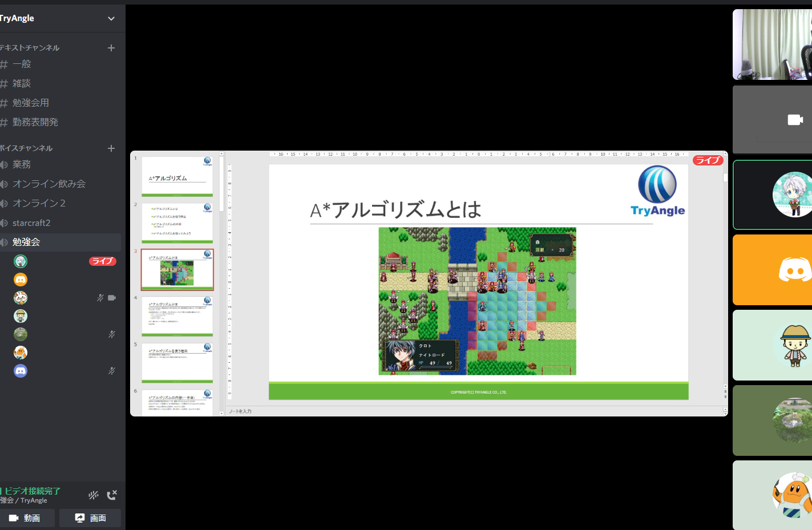The image size is (812, 530).
Task: Click the slide editor vertical scrollbar thumb
Action: (x=725, y=177)
